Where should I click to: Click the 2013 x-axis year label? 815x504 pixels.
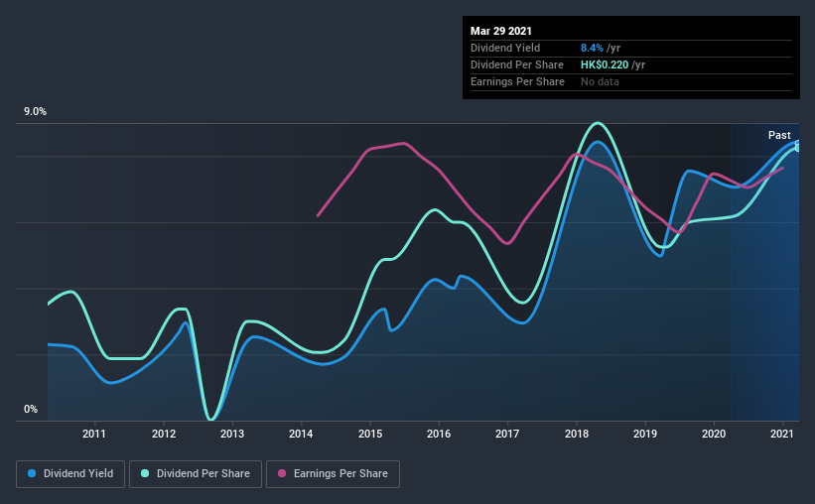[x=232, y=434]
